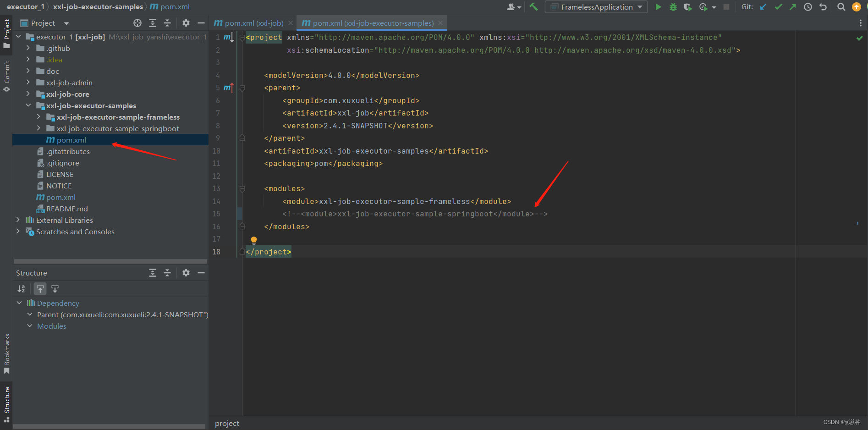Click the orange IDE update icon
868x430 pixels.
856,7
